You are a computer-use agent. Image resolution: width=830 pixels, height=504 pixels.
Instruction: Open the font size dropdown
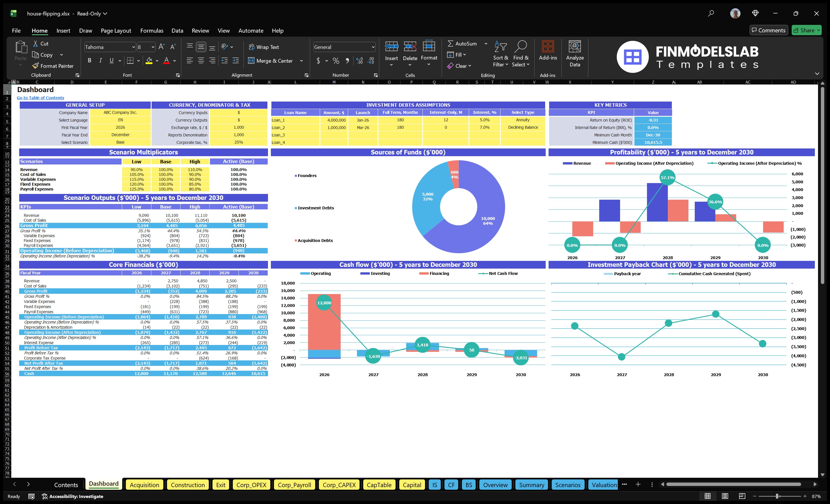[x=153, y=47]
